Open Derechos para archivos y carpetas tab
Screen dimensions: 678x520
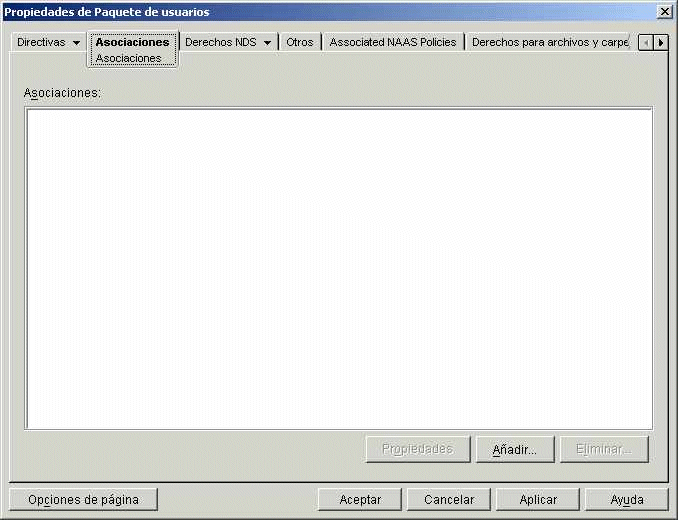549,43
